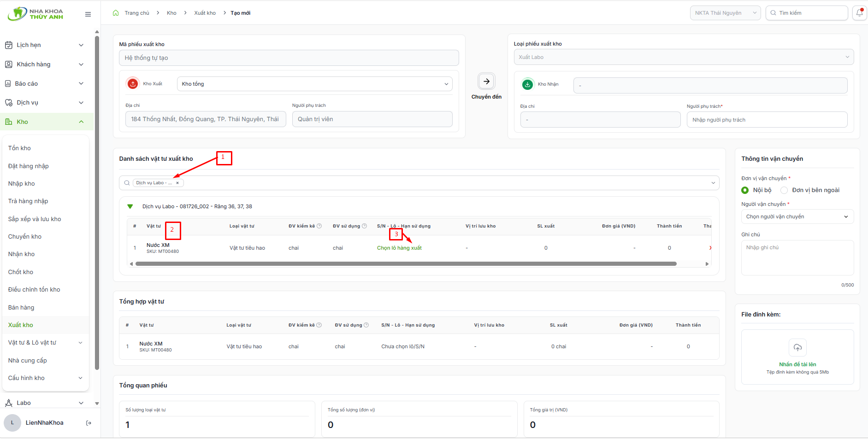Select the Đơn vị bên ngoài radio option
868x439 pixels.
784,190
